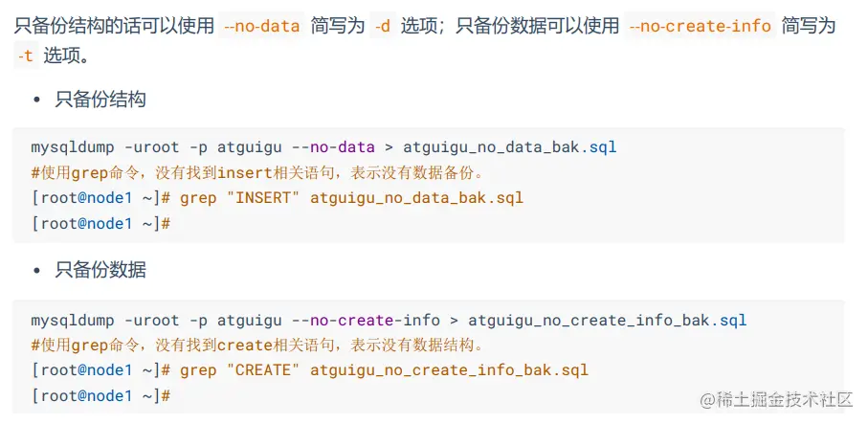Click the 稀土掘金技术社区 watermark text
868x424 pixels.
pyautogui.click(x=787, y=398)
